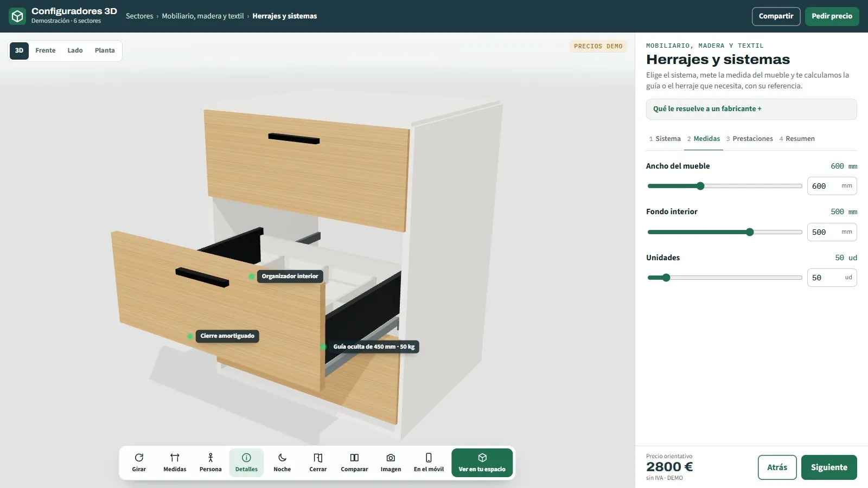868x488 pixels.
Task: Expand 'Qué le resuelve a un fabricante'
Action: [x=751, y=109]
